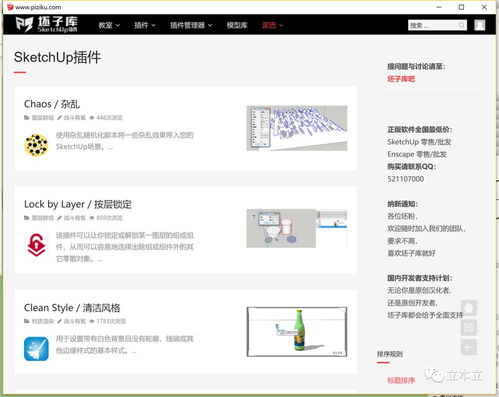The height and width of the screenshot is (397, 499).
Task: Open the Lock by Layer / 按层锁定 title
Action: 78,204
